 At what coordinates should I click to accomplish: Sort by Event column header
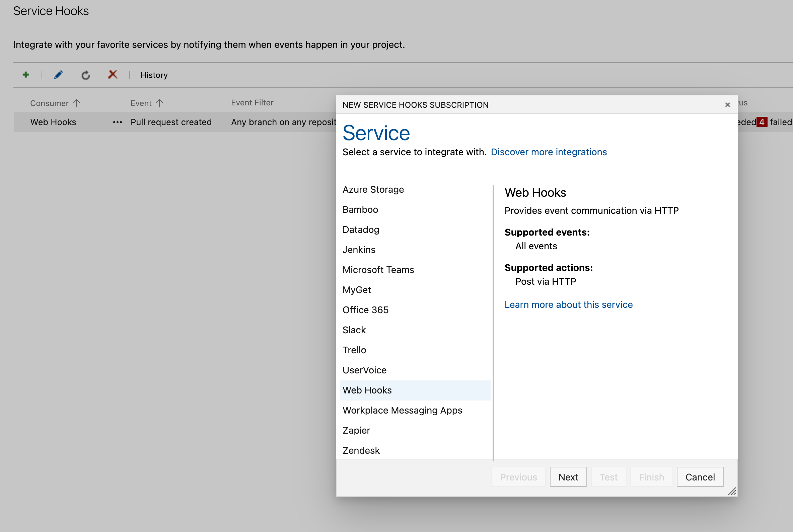147,103
